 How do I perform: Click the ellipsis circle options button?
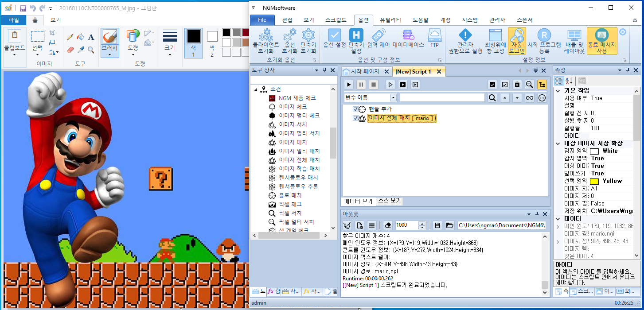pos(542,98)
